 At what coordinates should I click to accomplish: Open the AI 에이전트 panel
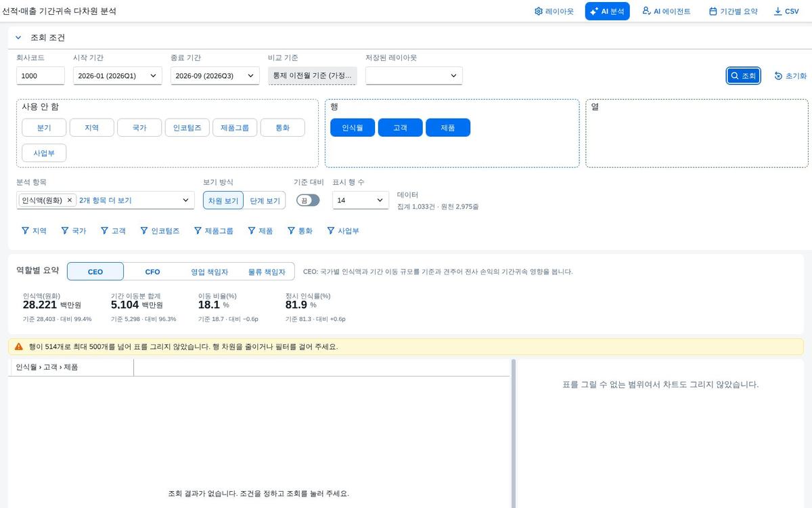(x=666, y=12)
